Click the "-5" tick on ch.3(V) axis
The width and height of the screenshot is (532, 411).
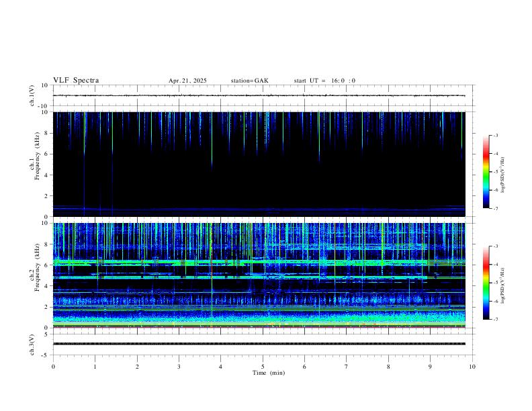point(46,355)
